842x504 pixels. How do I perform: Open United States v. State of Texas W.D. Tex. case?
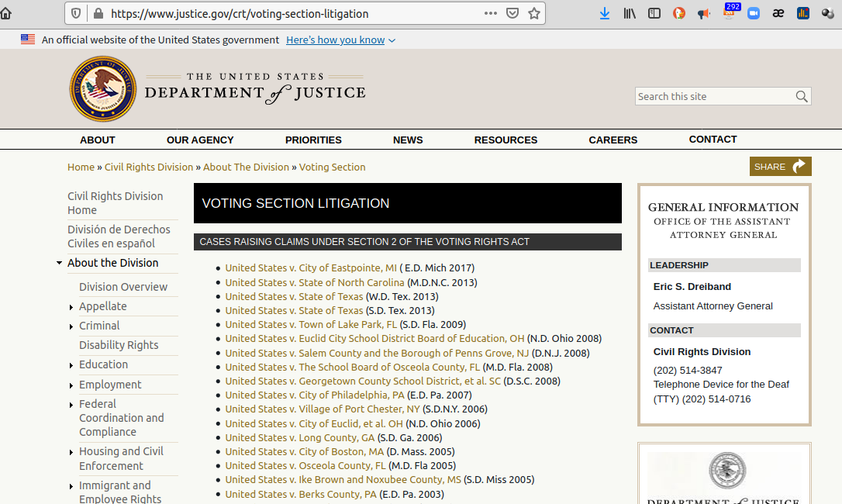tap(294, 297)
